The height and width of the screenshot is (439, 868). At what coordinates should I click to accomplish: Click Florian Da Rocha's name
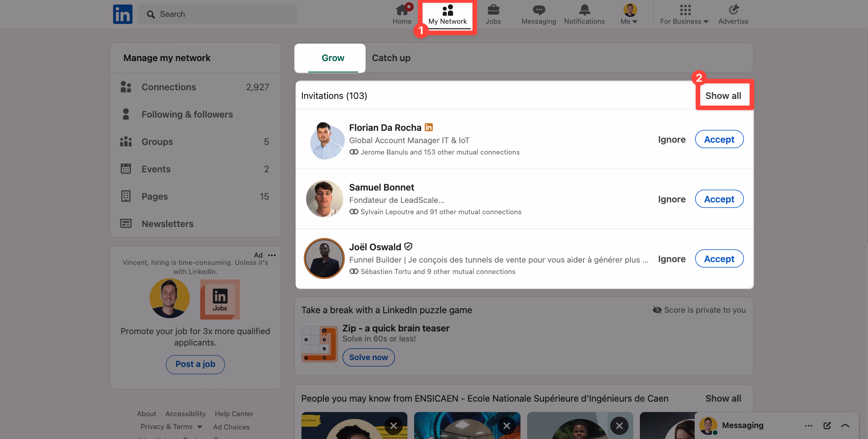[x=385, y=128]
